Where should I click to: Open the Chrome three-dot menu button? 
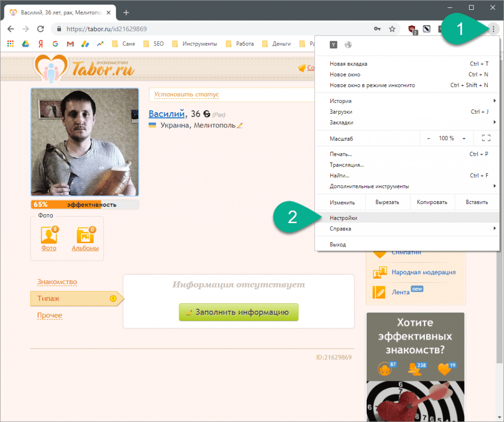pos(493,29)
